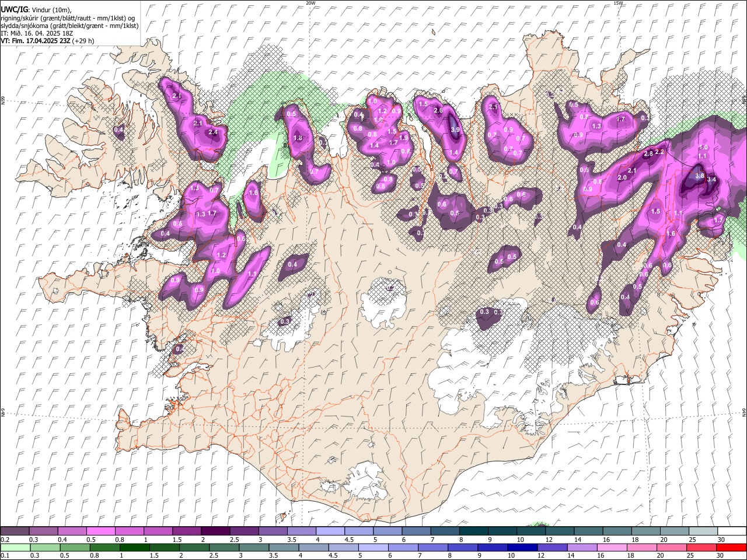Image resolution: width=747 pixels, height=560 pixels.
Task: Select the dark blue bottom-row swatch labelled 10
Action: click(x=522, y=547)
